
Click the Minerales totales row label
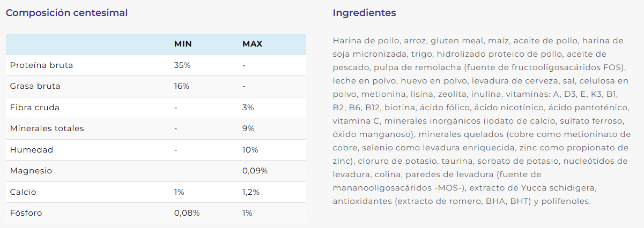(47, 128)
